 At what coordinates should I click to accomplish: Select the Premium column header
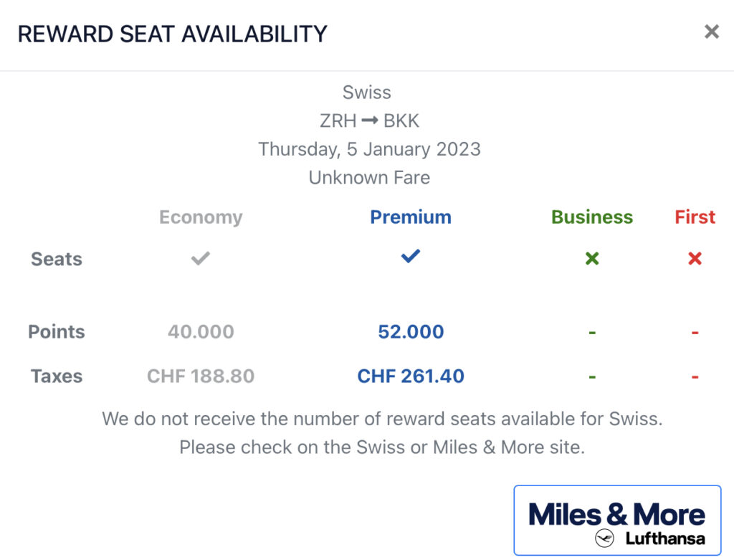411,217
